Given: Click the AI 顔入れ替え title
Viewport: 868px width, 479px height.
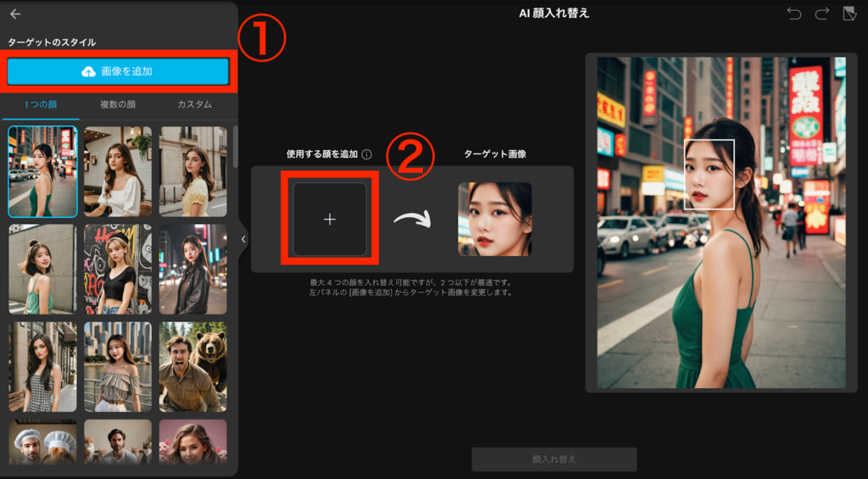Looking at the screenshot, I should tap(554, 14).
